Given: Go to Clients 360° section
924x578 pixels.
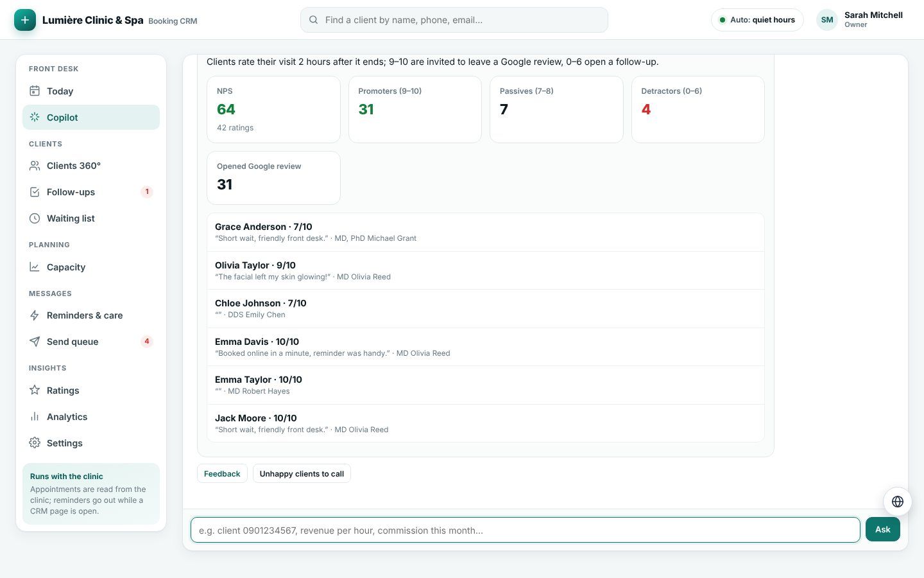Looking at the screenshot, I should click(x=91, y=166).
